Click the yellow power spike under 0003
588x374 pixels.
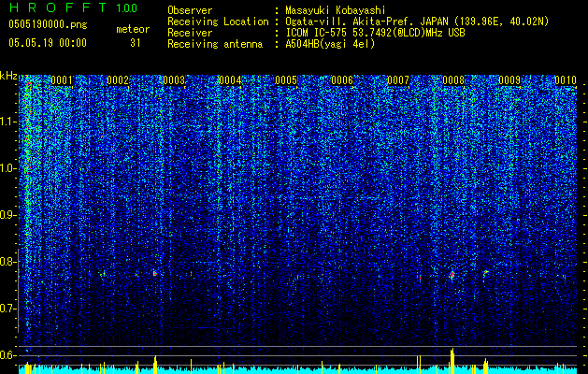point(155,365)
